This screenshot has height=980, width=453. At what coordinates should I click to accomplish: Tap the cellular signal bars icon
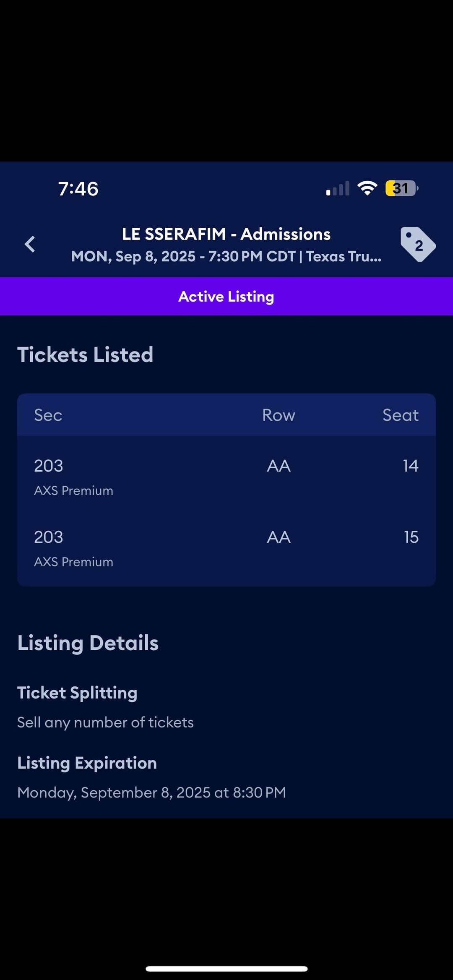pyautogui.click(x=338, y=189)
